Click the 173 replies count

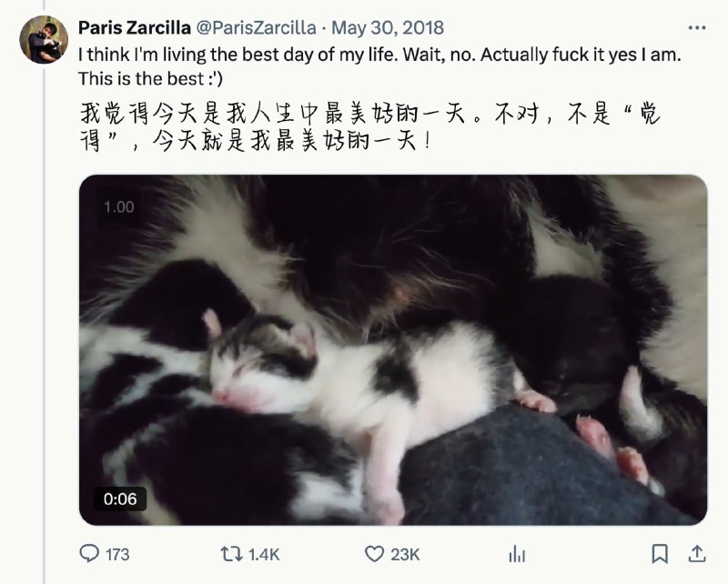tap(117, 554)
